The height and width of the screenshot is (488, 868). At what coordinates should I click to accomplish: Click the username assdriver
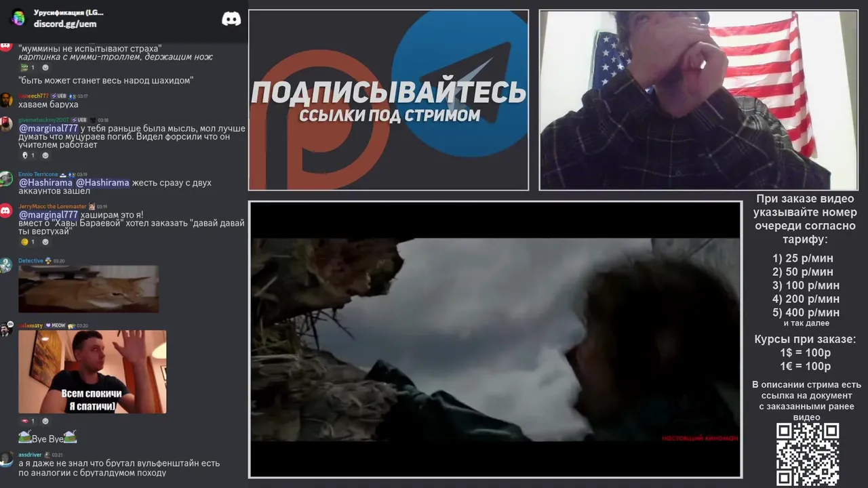30,455
